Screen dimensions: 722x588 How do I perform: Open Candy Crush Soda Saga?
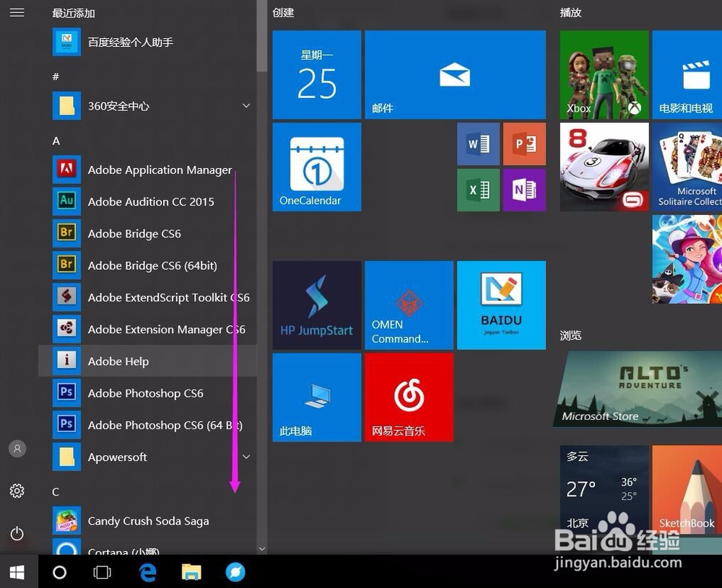147,521
